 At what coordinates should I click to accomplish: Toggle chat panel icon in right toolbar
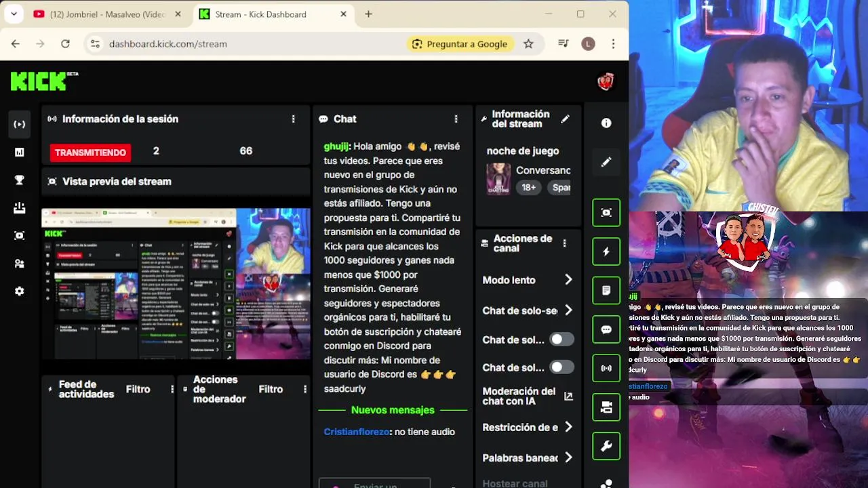[x=606, y=329]
